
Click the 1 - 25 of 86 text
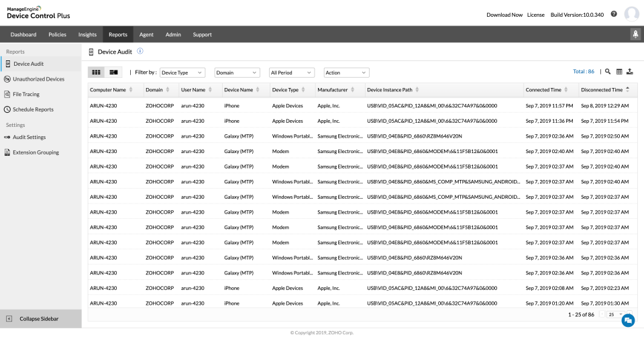(581, 315)
